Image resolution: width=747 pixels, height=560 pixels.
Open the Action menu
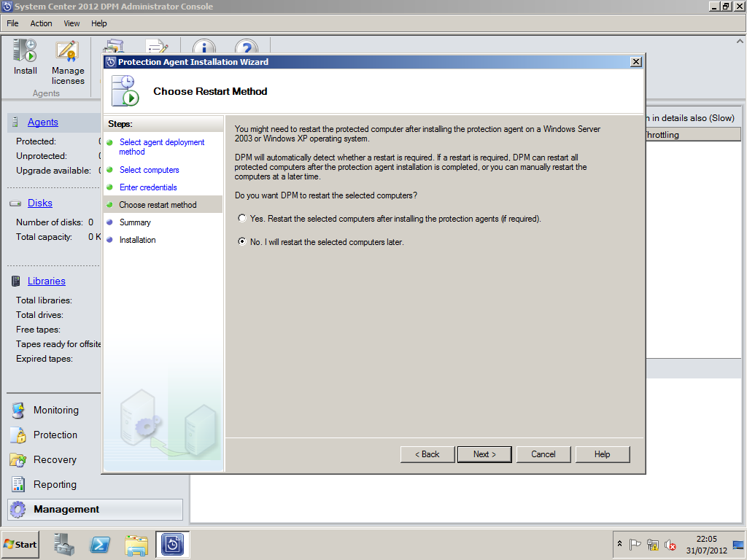[x=41, y=23]
